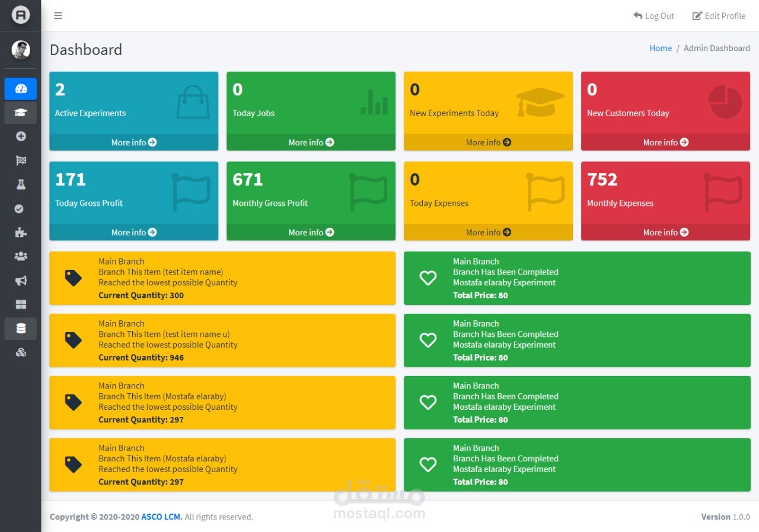Click the 'Today Jobs' label
Screen dimensions: 759x532
point(253,113)
